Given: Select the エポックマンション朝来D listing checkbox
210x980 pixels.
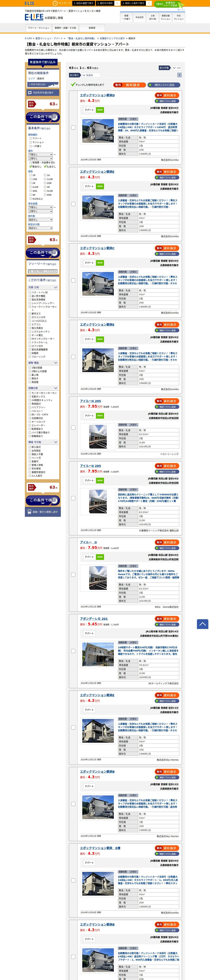Looking at the screenshot, I should [x=73, y=127].
